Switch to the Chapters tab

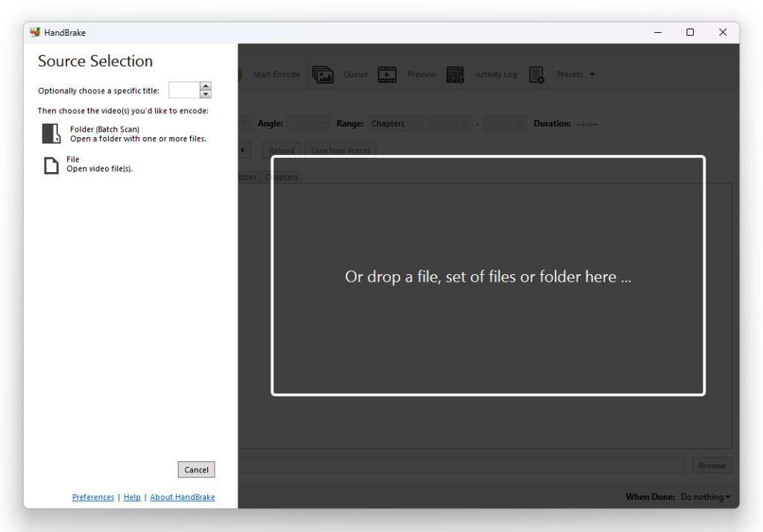coord(282,177)
